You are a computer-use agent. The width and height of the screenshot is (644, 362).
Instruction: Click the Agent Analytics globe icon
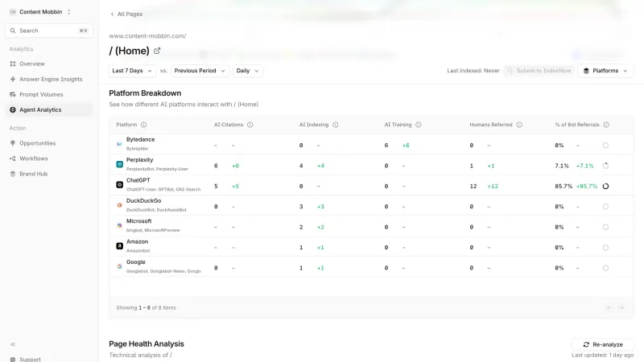(x=13, y=109)
